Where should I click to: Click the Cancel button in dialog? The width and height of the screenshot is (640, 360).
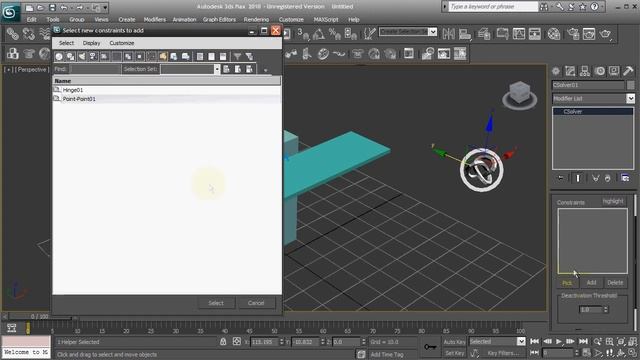(x=256, y=303)
